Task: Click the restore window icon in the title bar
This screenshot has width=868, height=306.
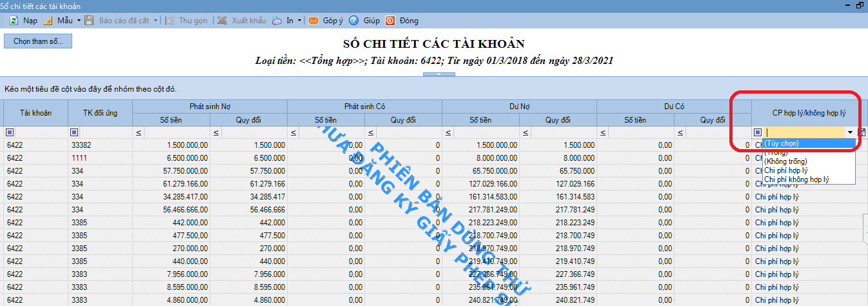Action: tap(860, 5)
